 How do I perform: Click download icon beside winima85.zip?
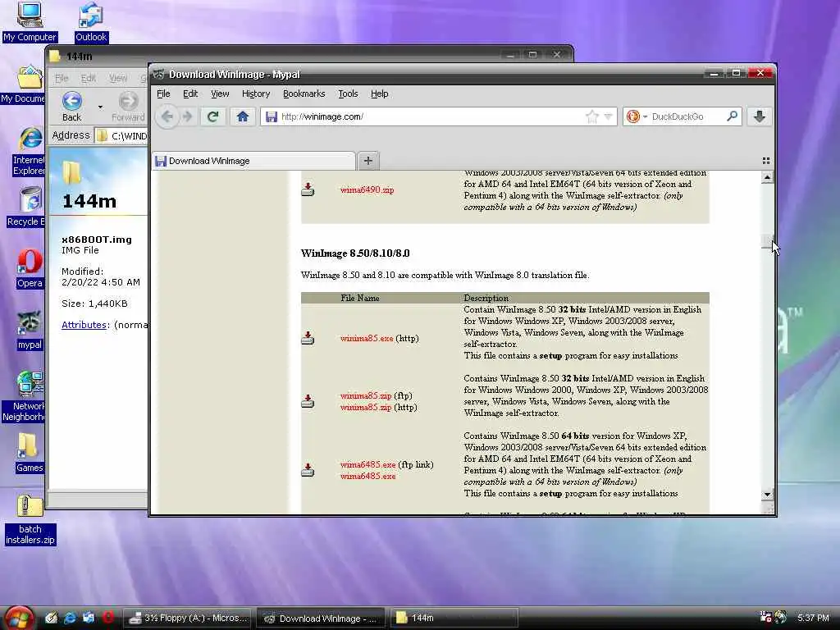[x=308, y=401]
